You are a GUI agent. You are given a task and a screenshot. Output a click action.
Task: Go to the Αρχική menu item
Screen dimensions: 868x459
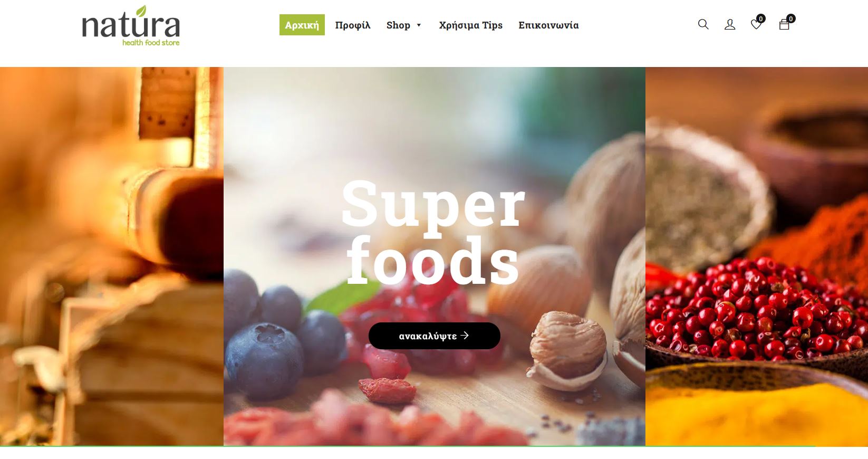302,25
